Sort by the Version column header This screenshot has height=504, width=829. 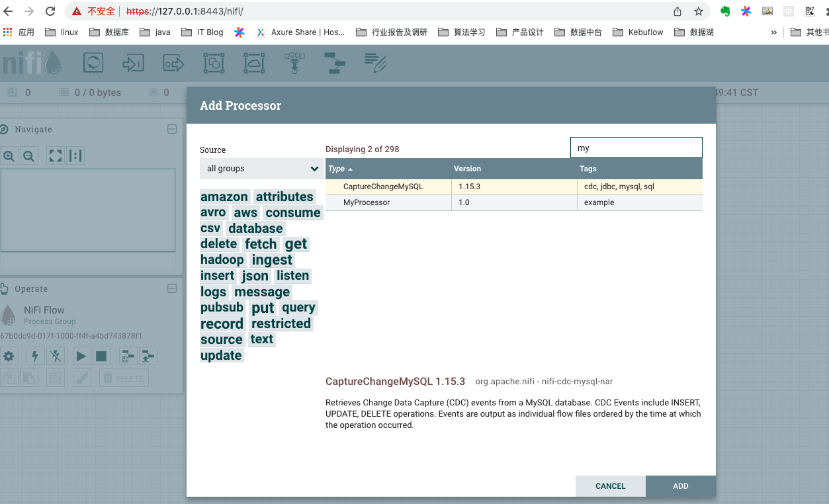click(513, 169)
